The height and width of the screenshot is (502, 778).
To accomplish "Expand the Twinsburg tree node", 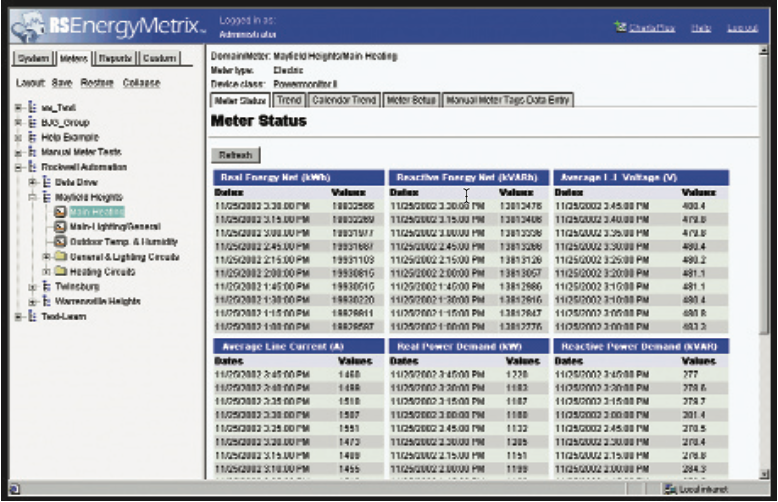I will (32, 286).
